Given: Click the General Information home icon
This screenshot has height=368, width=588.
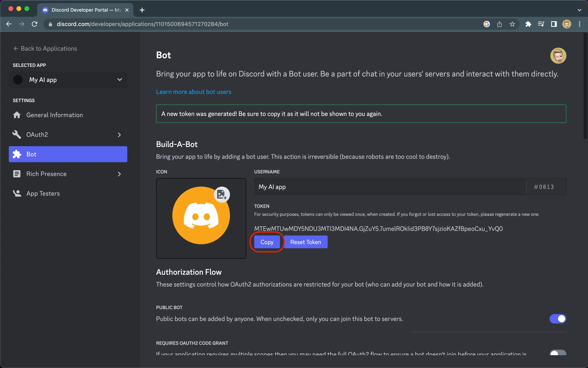Looking at the screenshot, I should pos(17,115).
